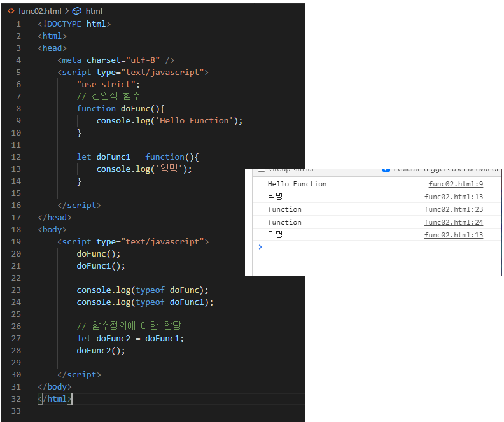Click the closing </html> tag

55,399
